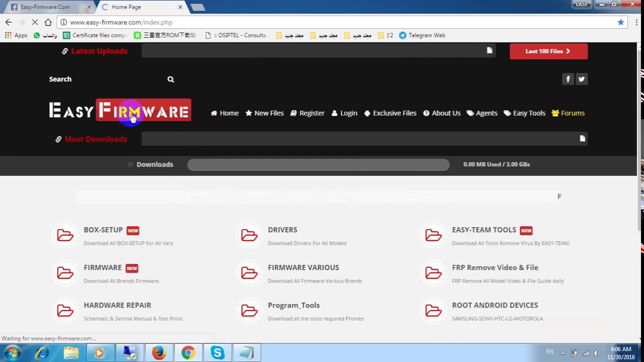Click the Last 100 Files button
Screen dimensions: 644x362
(x=548, y=51)
